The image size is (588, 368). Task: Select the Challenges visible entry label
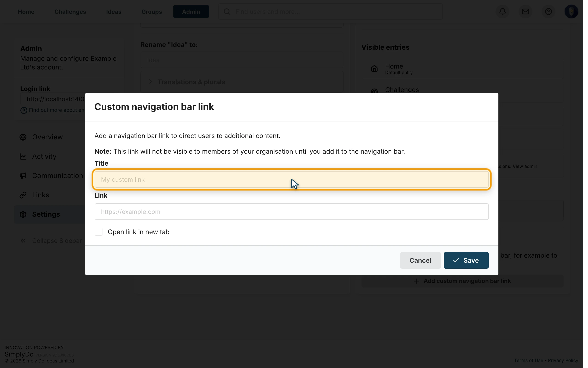pyautogui.click(x=402, y=89)
